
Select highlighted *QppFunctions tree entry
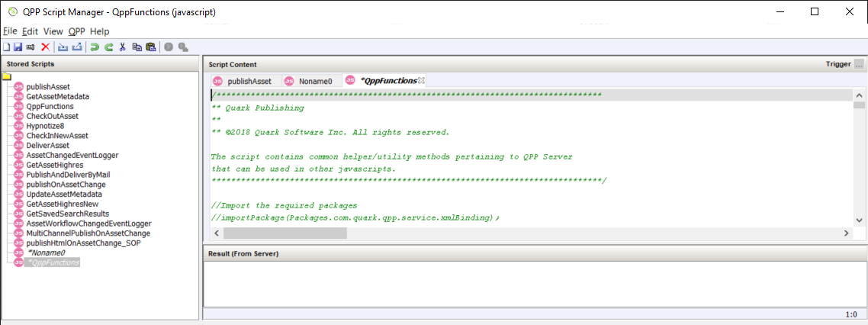point(53,262)
